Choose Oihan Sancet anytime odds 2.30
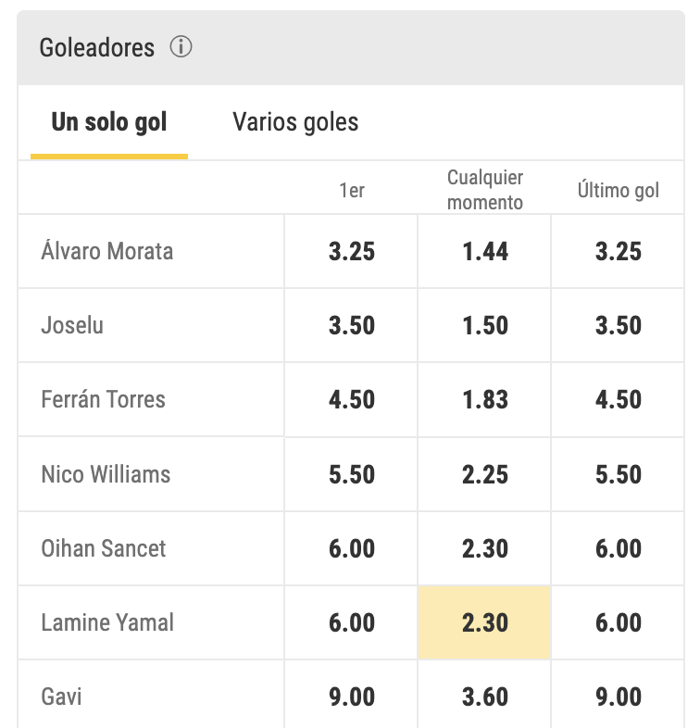This screenshot has height=728, width=700. point(484,548)
